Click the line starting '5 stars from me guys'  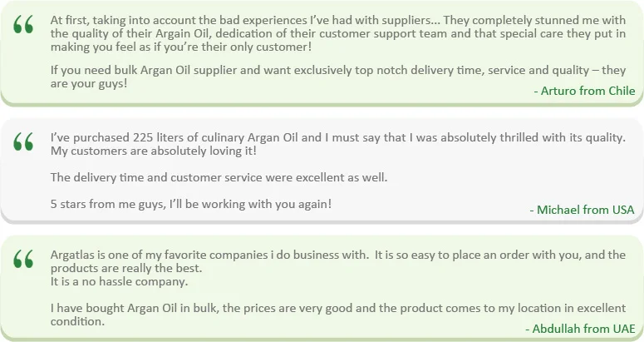(190, 203)
